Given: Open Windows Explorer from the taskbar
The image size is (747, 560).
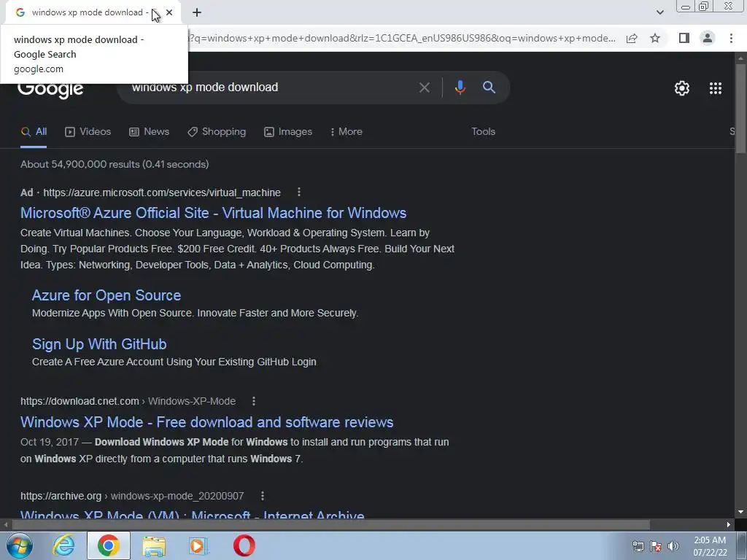Looking at the screenshot, I should click(x=153, y=545).
